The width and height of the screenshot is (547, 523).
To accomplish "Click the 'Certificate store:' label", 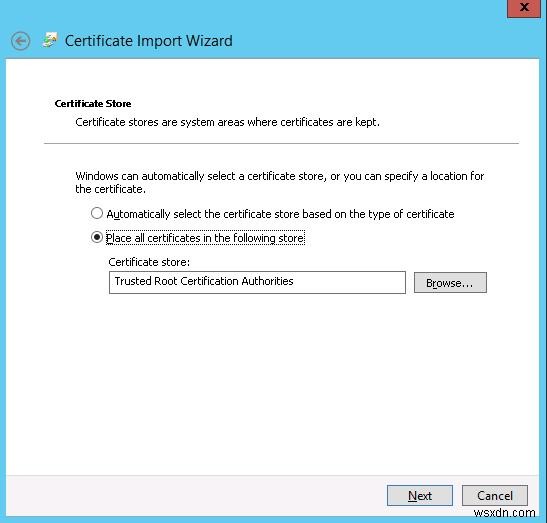I will coord(149,262).
